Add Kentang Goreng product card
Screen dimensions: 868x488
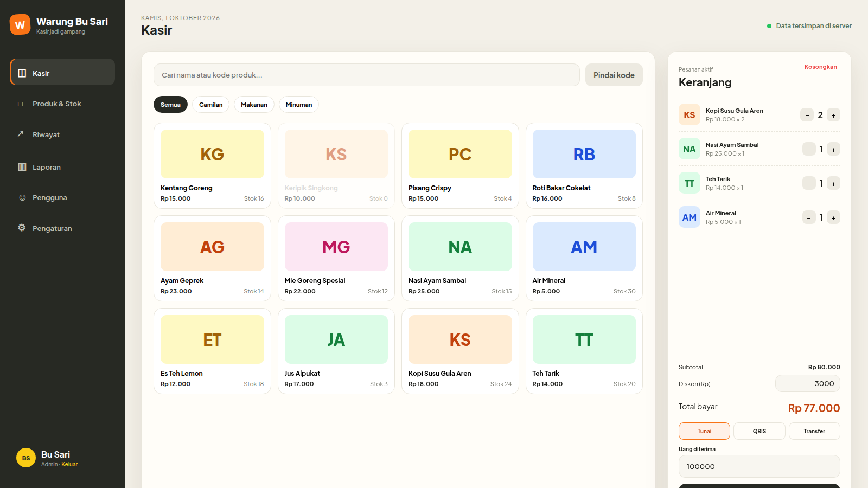pyautogui.click(x=212, y=165)
